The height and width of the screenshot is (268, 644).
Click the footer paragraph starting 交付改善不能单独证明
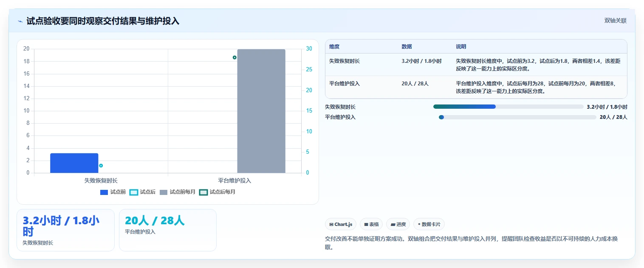pos(471,243)
